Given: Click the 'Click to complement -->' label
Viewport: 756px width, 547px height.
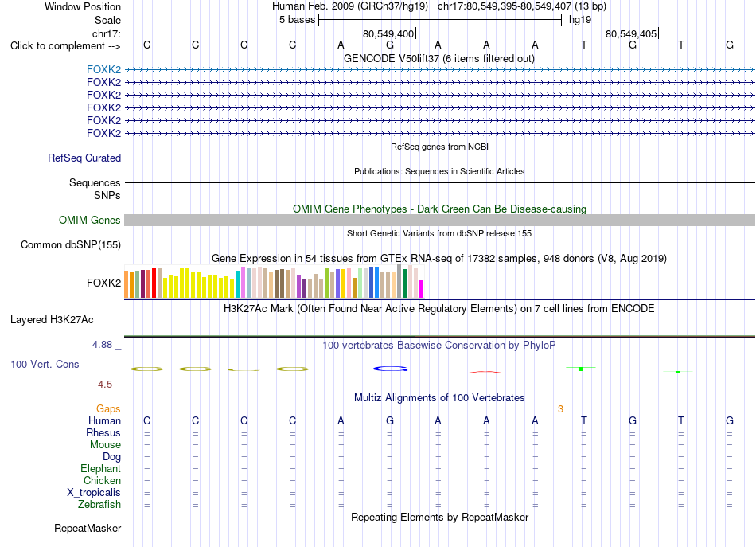Looking at the screenshot, I should (x=65, y=46).
